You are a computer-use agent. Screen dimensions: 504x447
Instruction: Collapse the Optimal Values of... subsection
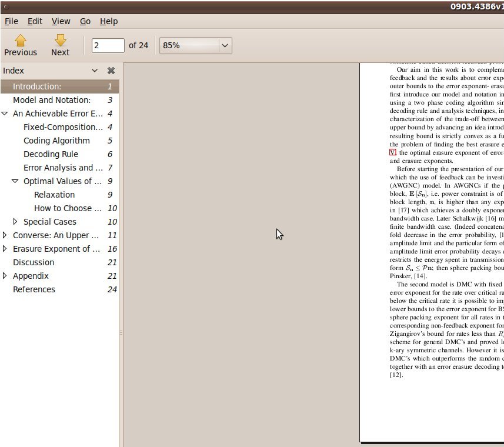pyautogui.click(x=15, y=181)
